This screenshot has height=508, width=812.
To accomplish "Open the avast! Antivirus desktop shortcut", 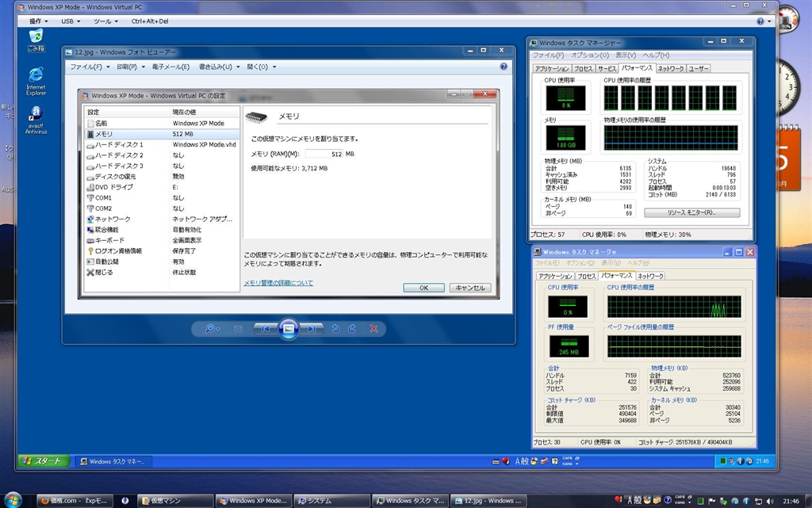I will tap(36, 120).
